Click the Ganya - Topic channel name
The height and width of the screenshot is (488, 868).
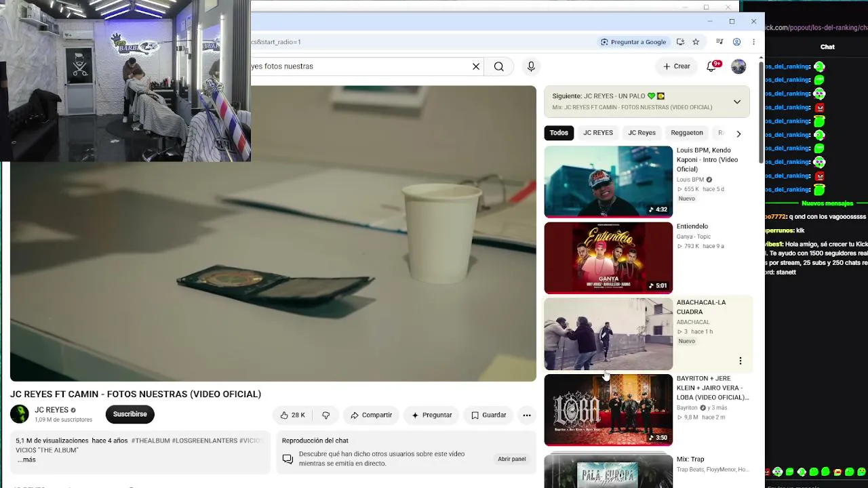tap(694, 237)
